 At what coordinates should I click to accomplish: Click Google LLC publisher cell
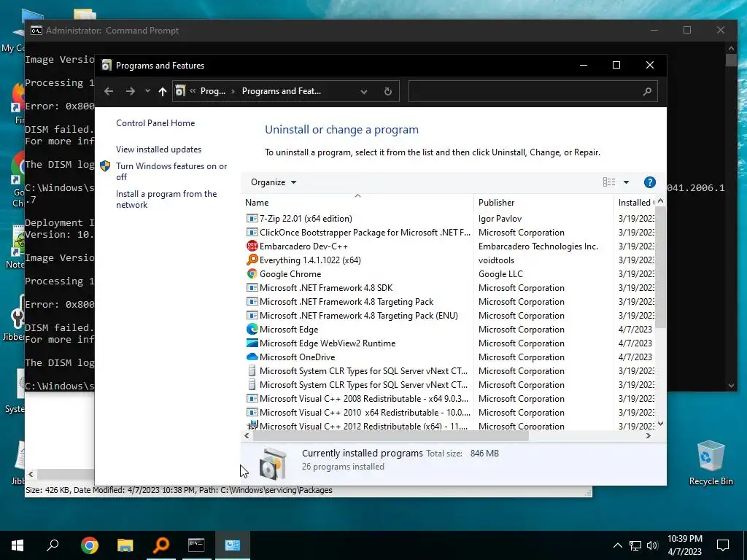(500, 274)
